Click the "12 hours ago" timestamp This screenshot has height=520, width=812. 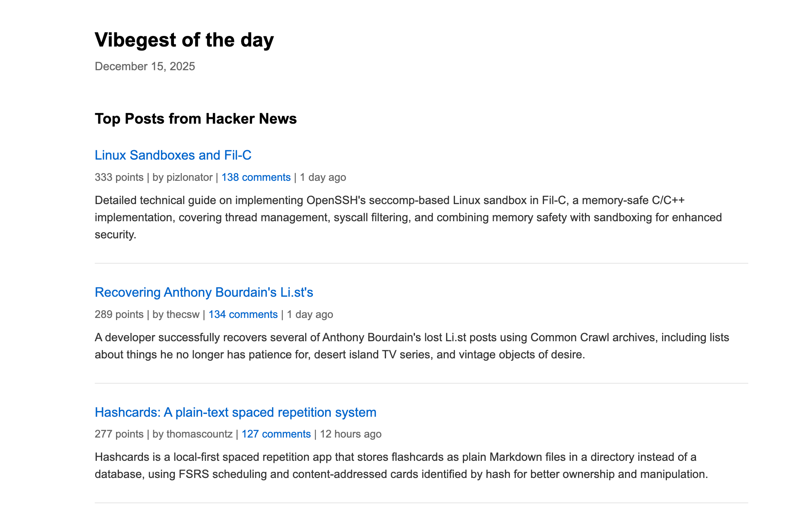click(350, 434)
